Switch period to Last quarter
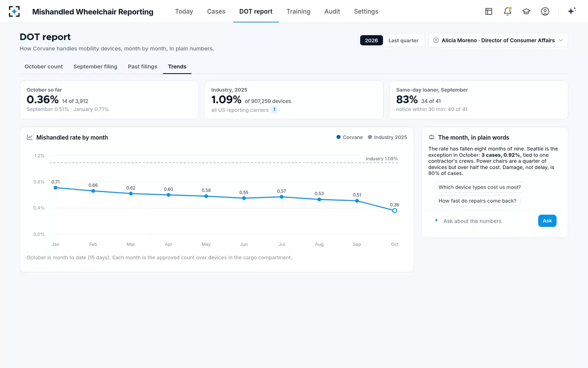The width and height of the screenshot is (588, 368). (403, 40)
